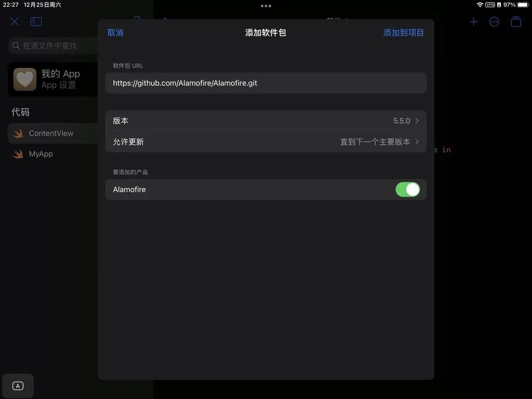Click the dialog title 添加软件包

click(x=265, y=33)
